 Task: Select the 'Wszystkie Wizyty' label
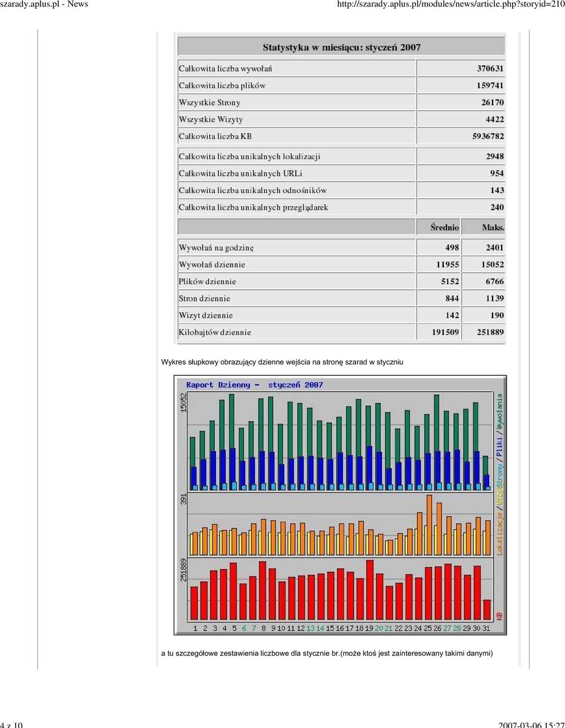tap(211, 120)
